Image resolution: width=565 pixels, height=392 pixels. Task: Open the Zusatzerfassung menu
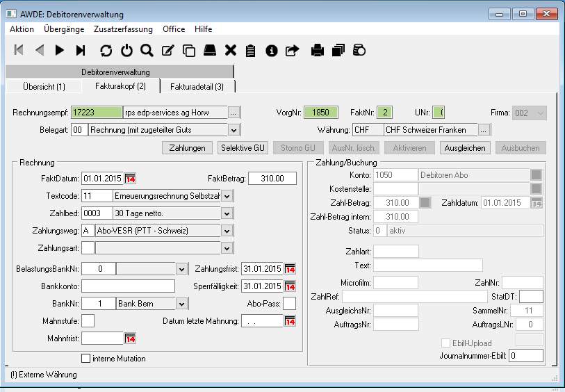[124, 29]
